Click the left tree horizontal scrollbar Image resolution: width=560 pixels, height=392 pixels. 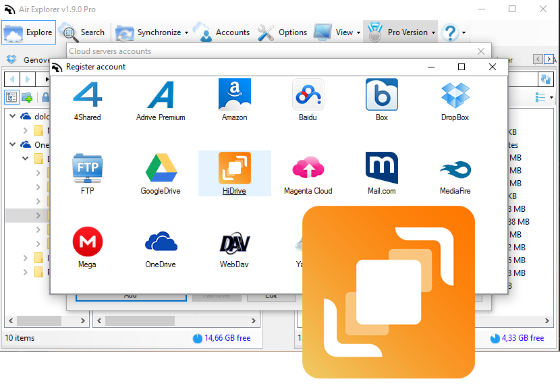click(47, 320)
